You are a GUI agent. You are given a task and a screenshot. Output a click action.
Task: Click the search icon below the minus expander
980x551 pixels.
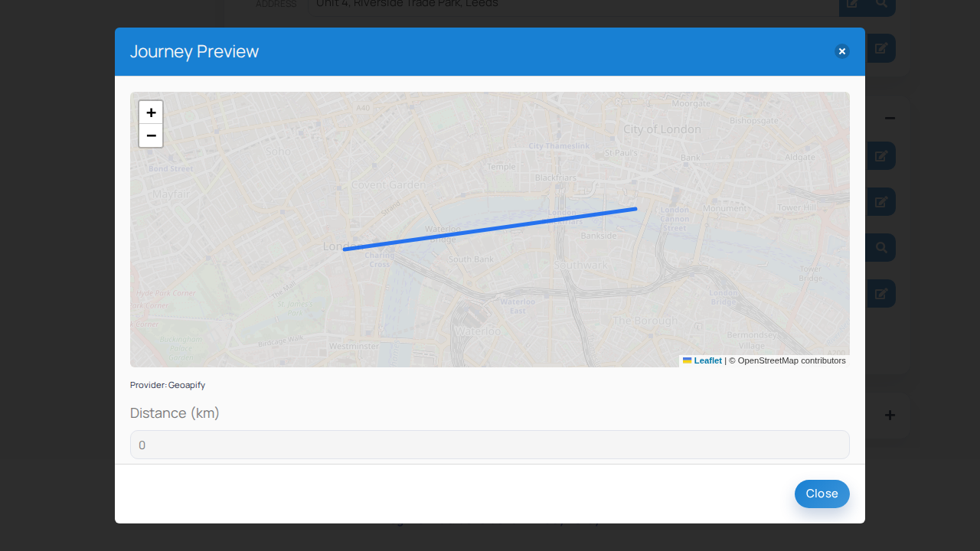(x=881, y=247)
